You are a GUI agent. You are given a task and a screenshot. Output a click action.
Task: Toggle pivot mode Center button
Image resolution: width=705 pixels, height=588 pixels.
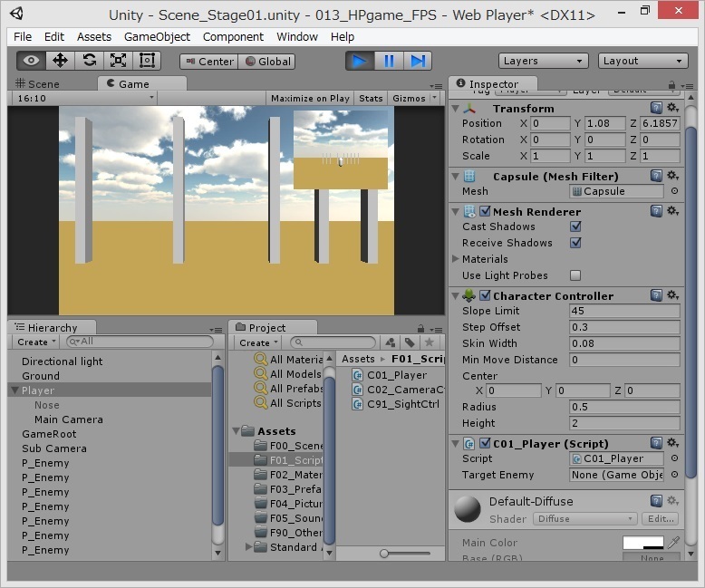tap(209, 62)
